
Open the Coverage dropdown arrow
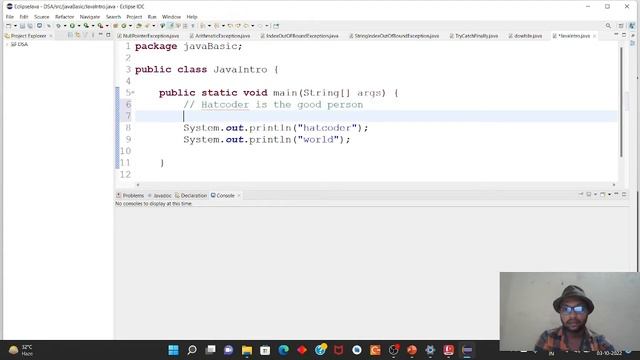pyautogui.click(x=93, y=26)
